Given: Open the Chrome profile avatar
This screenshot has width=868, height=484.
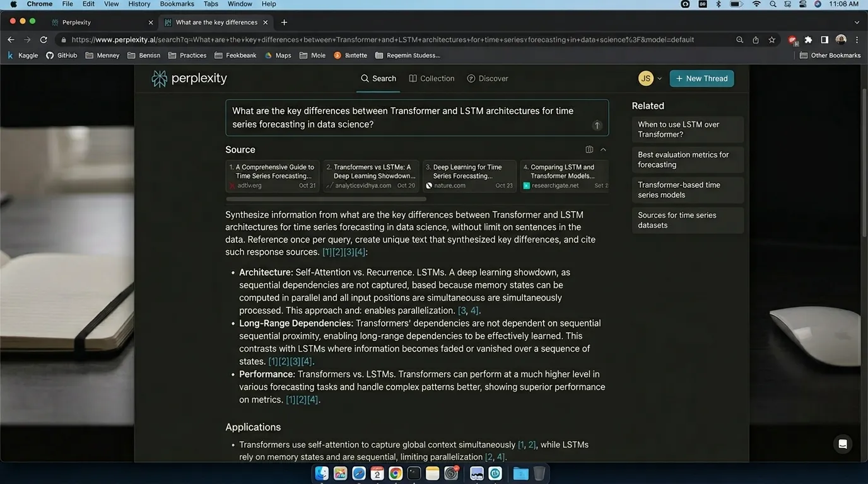Looking at the screenshot, I should pos(841,40).
